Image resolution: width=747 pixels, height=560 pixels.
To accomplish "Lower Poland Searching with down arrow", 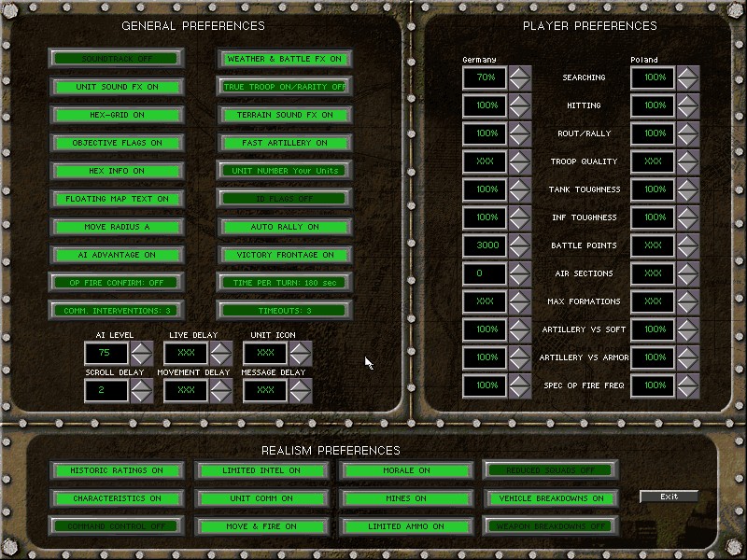I will point(688,84).
